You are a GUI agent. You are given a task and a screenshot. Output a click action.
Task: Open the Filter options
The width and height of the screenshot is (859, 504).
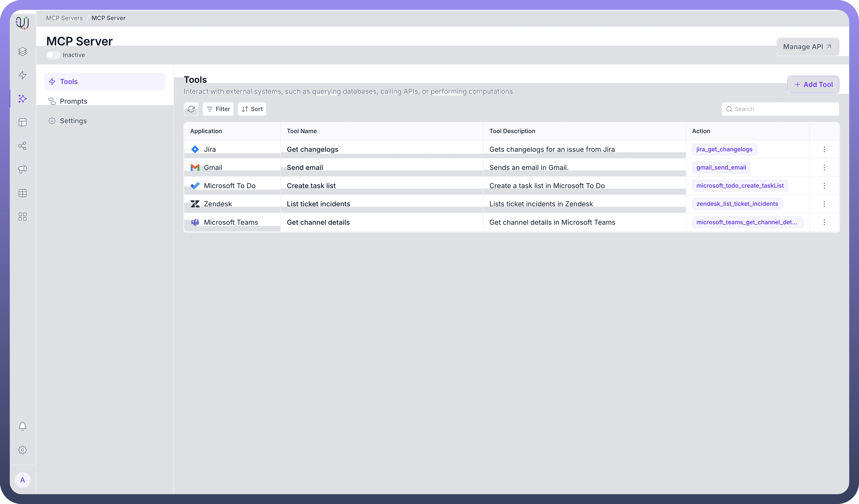click(218, 109)
